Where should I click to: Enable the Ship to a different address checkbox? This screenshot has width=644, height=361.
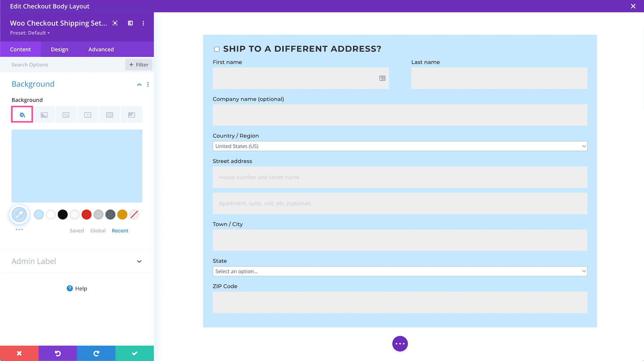pyautogui.click(x=216, y=49)
